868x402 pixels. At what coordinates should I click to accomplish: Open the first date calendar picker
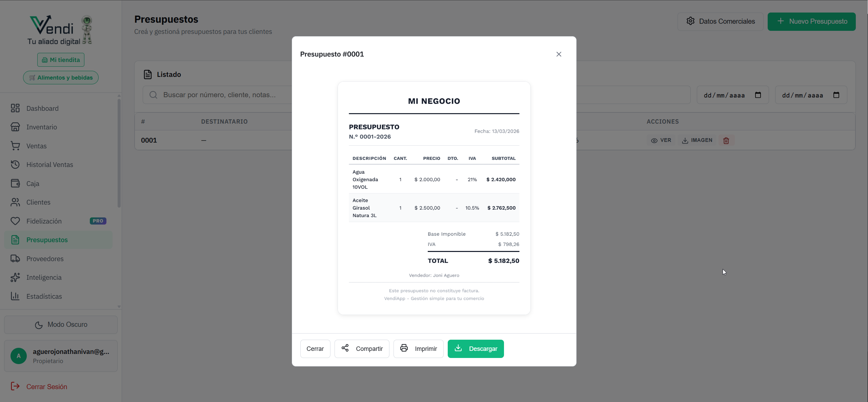tap(758, 95)
